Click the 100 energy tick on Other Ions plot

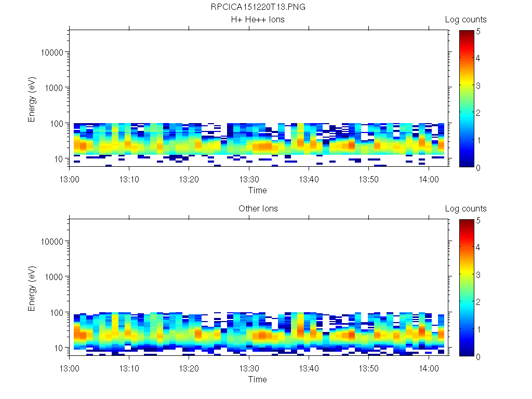(57, 313)
